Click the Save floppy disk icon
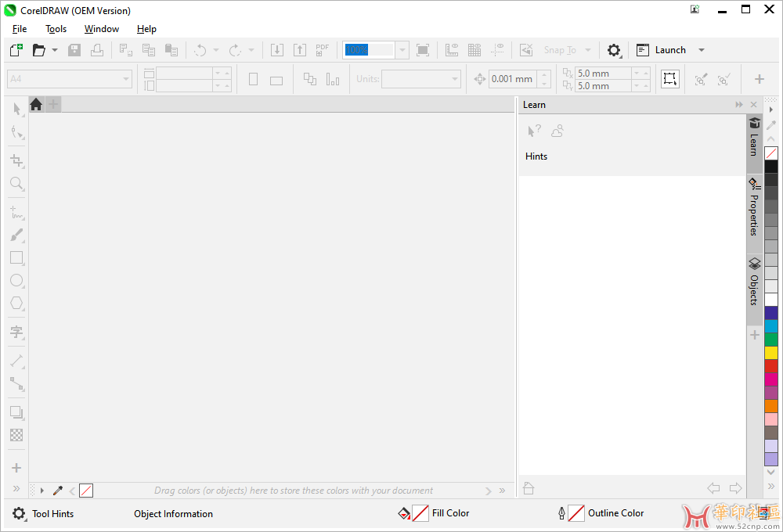Viewport: 783px width, 532px height. pos(74,50)
